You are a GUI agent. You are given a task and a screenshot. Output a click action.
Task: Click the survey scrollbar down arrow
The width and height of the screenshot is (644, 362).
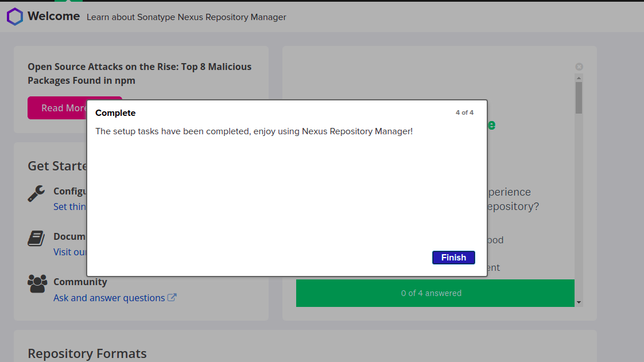579,302
